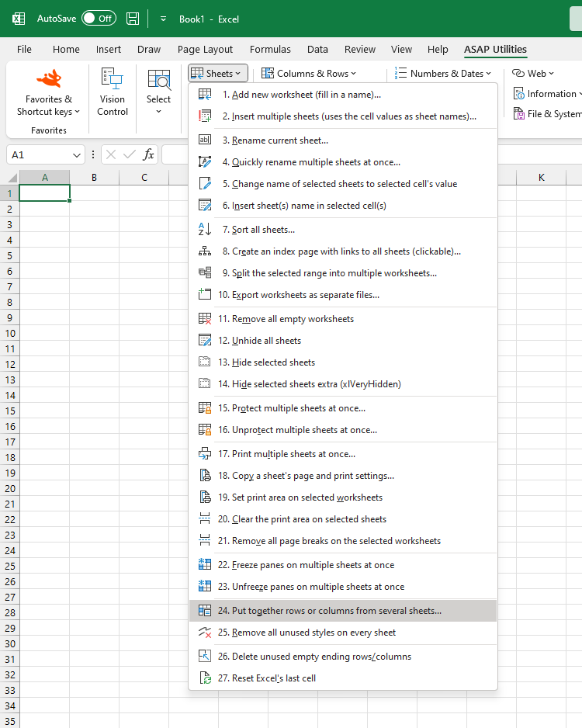Click the Freeze panes on multiple sheets icon
Image resolution: width=582 pixels, height=728 pixels.
tap(205, 564)
